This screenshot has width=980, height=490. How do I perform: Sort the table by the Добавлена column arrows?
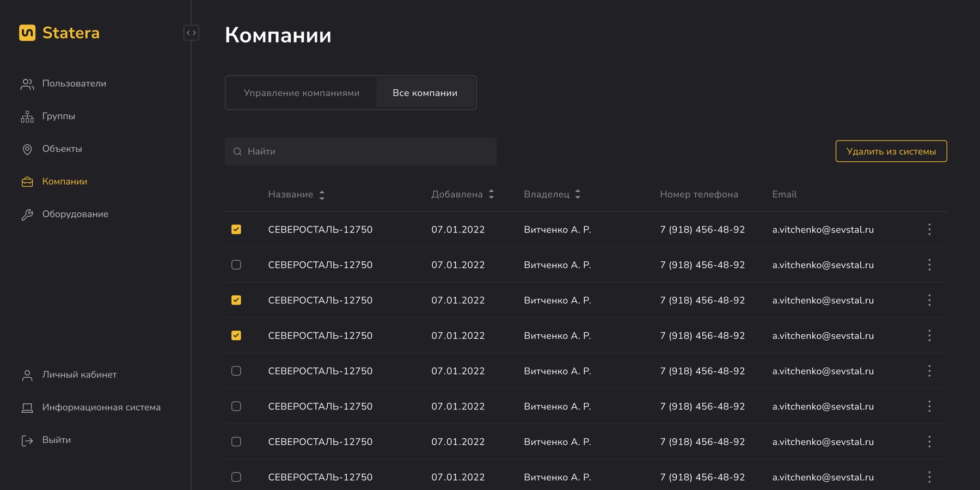point(491,194)
